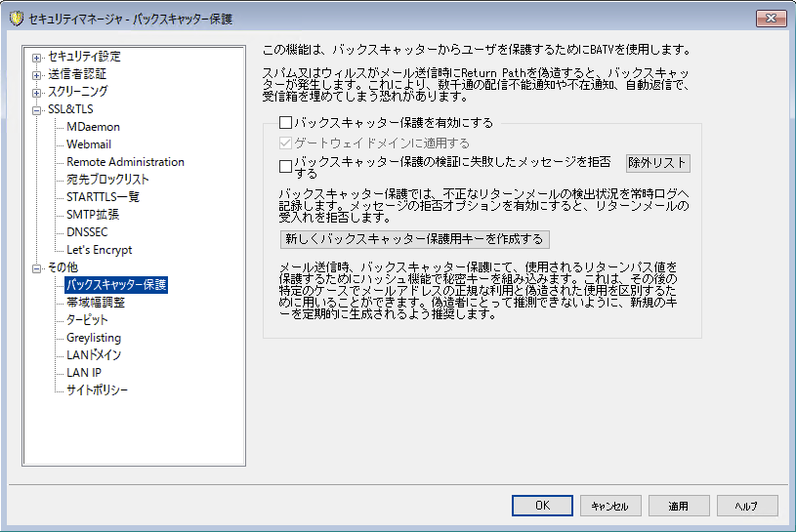Open Webmail settings page
796x532 pixels.
pyautogui.click(x=89, y=144)
